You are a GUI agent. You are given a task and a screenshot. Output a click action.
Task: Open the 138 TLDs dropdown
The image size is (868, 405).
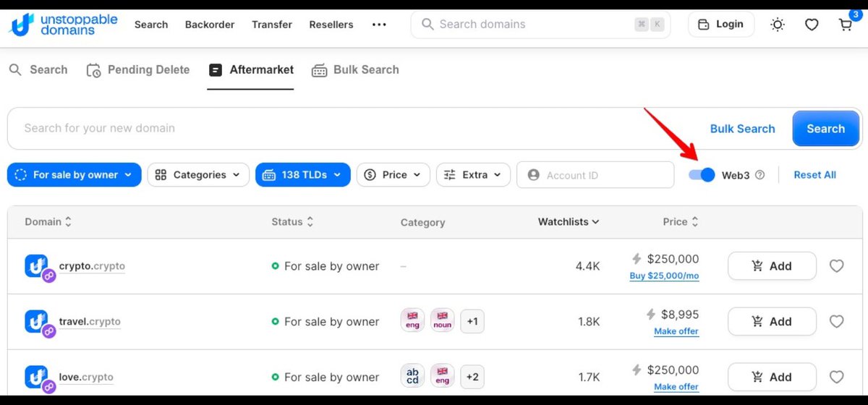click(x=303, y=174)
